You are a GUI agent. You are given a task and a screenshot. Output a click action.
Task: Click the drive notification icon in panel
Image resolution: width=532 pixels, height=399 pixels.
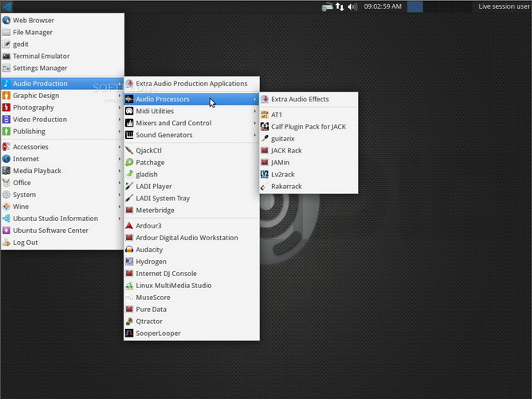point(327,6)
